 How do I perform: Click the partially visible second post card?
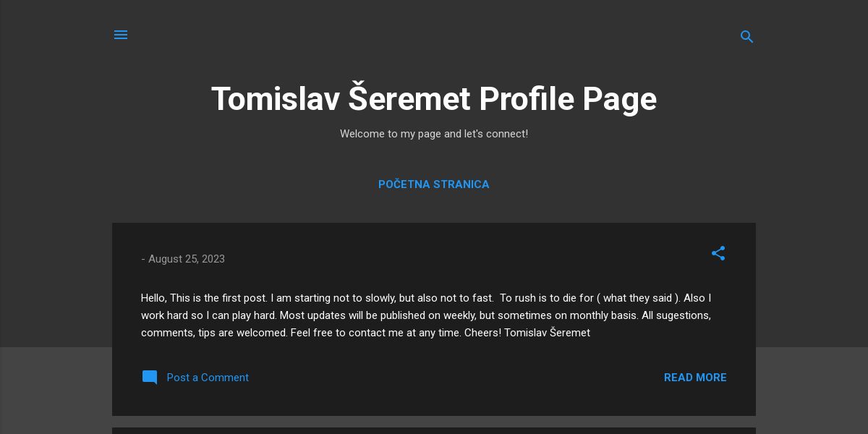(433, 430)
